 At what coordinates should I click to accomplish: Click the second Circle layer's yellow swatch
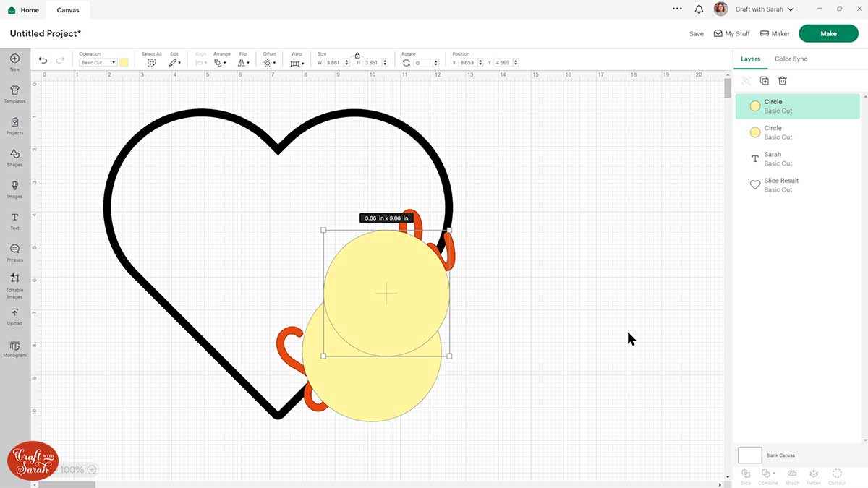754,132
